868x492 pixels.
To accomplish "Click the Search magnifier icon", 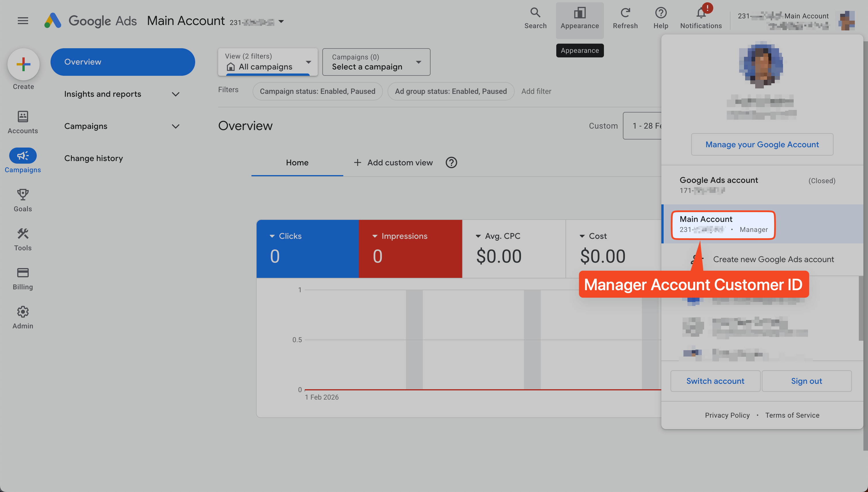I will (x=535, y=13).
